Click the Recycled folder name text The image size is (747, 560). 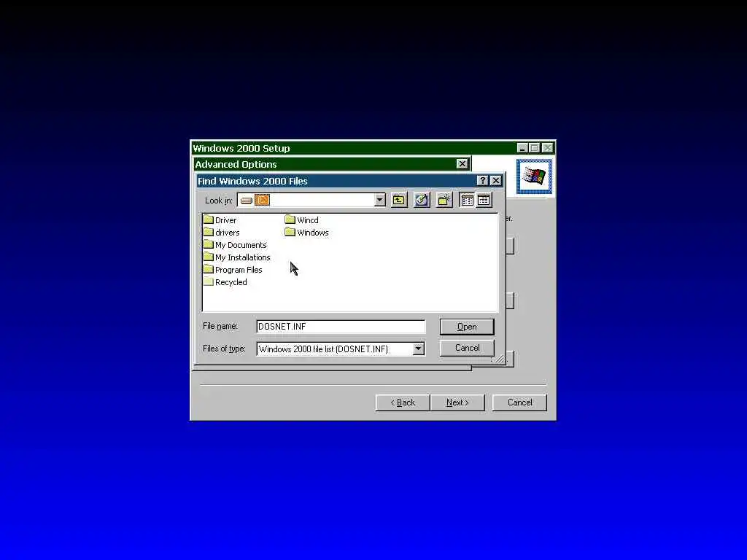231,282
